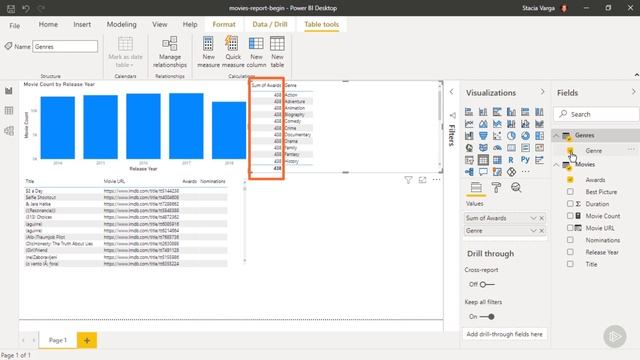Switch to the Home ribbon tab
Image resolution: width=640 pixels, height=360 pixels.
48,24
